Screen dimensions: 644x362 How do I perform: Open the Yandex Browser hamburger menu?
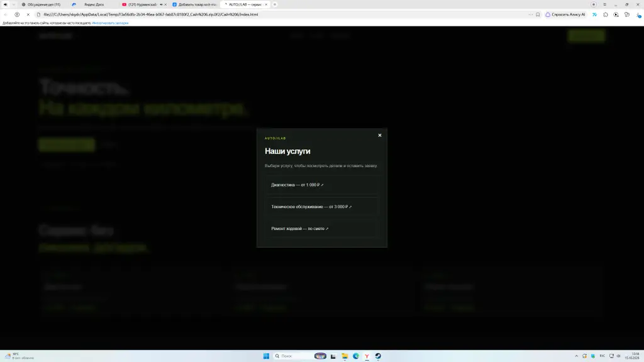pos(604,4)
